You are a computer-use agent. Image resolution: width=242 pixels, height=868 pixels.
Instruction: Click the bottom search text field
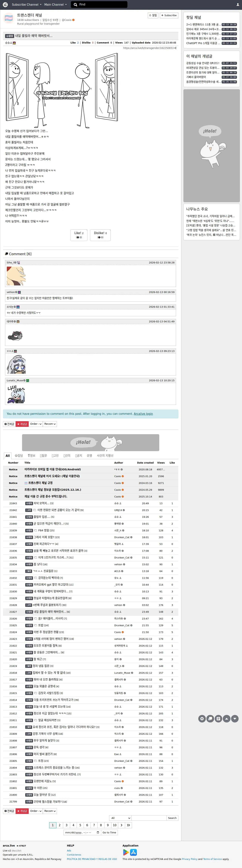(x=149, y=818)
